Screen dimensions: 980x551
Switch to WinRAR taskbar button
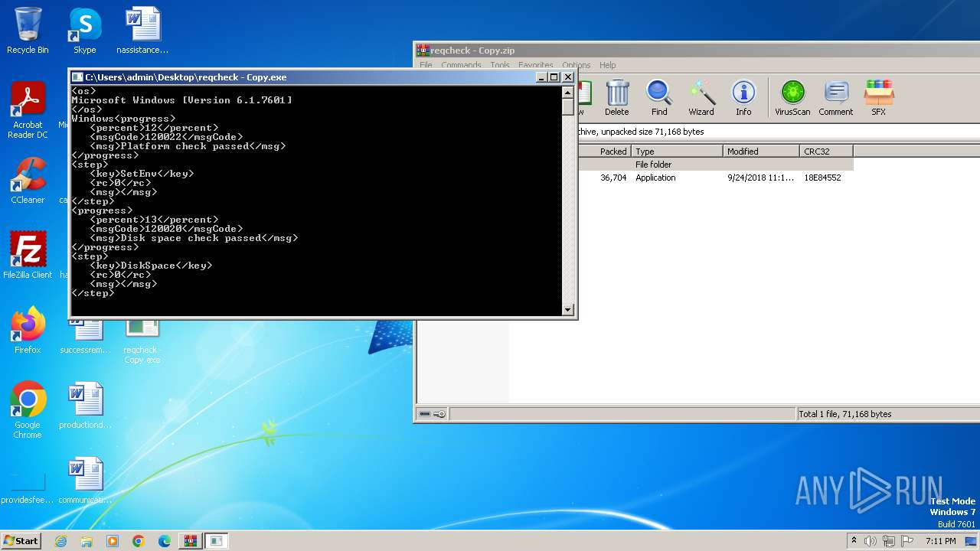point(191,541)
